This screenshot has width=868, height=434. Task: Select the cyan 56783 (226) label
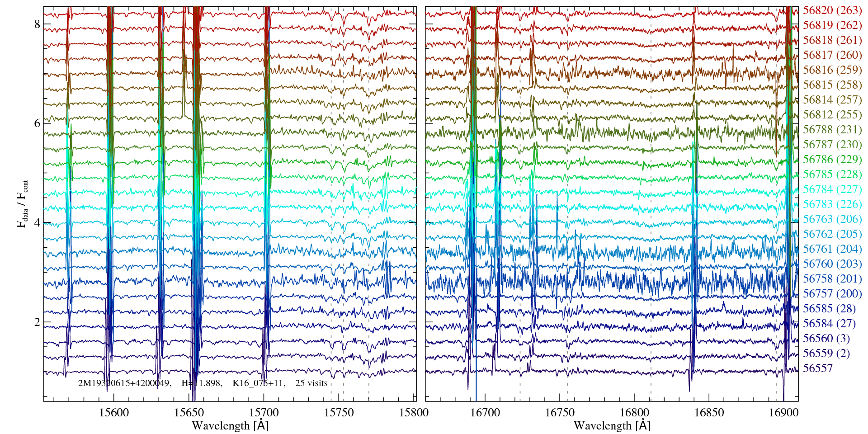(x=832, y=204)
